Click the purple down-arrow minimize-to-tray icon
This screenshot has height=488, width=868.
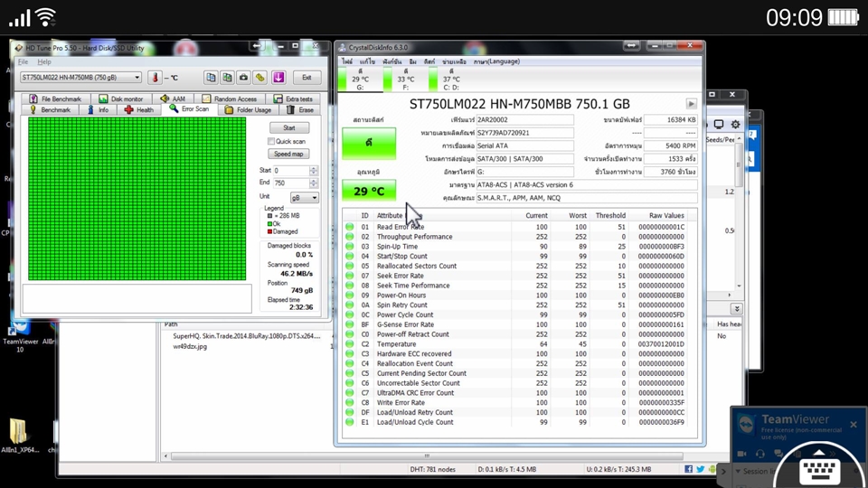pos(278,78)
